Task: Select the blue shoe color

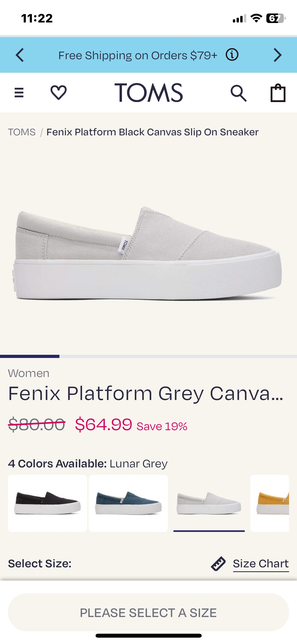Action: point(128,503)
